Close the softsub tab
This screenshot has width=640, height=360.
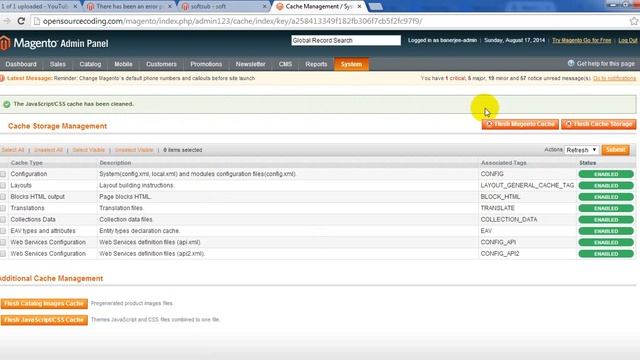[x=264, y=7]
